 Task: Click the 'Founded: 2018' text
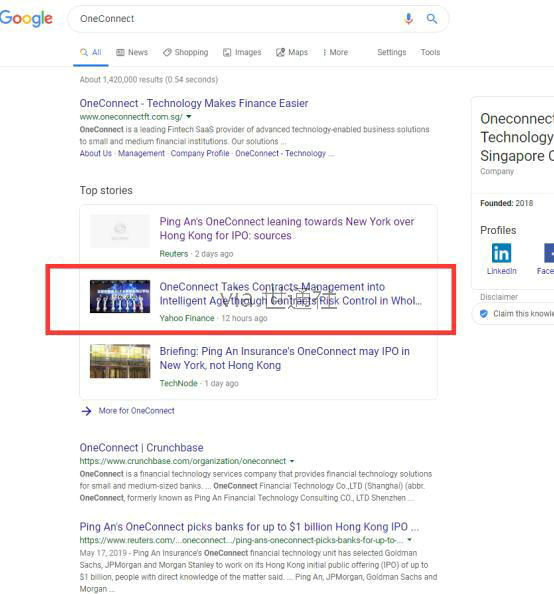point(506,203)
